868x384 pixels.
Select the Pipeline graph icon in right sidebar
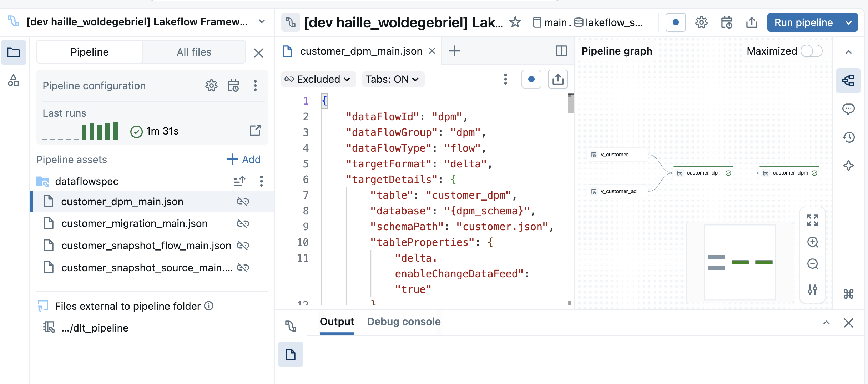[849, 81]
